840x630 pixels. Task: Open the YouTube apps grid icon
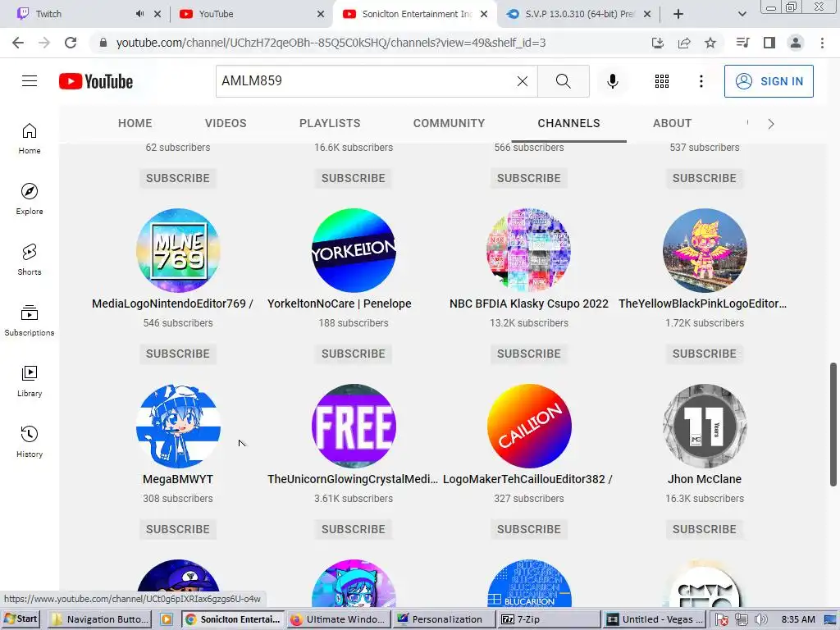click(662, 81)
